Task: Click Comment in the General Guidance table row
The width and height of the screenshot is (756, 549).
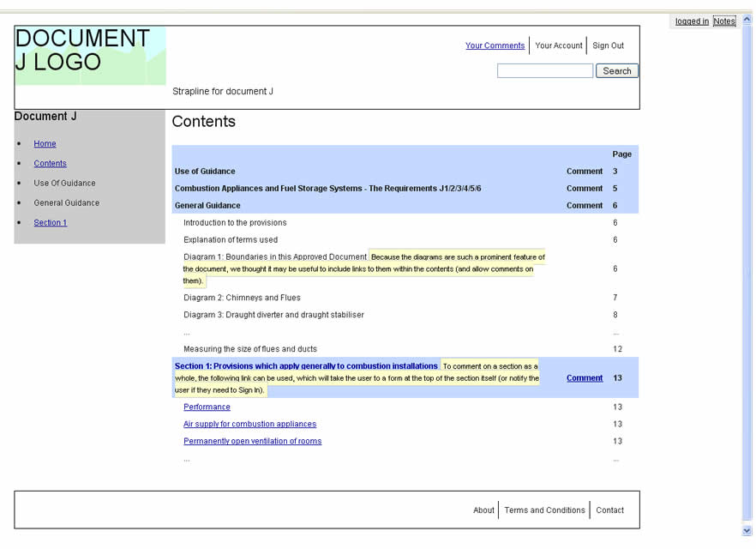Action: pos(585,206)
